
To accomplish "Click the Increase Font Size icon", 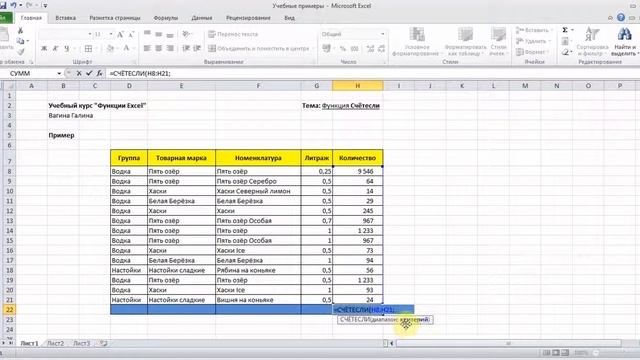I will pos(120,35).
